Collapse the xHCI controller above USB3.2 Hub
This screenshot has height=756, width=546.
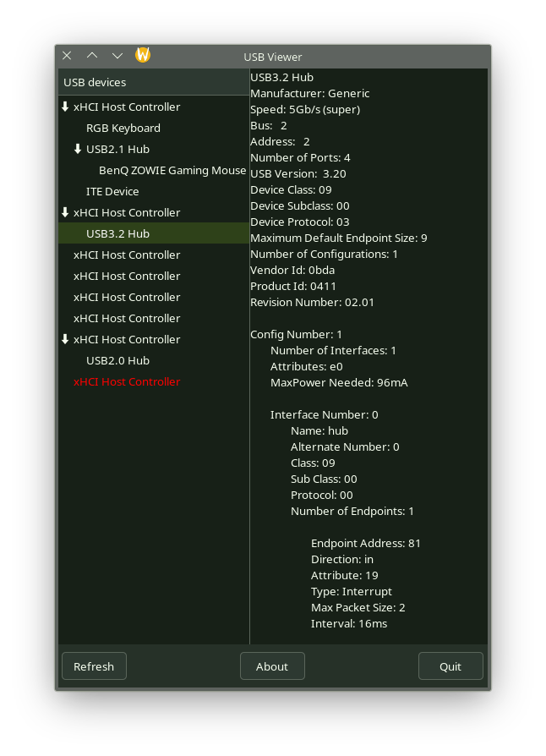tap(65, 213)
